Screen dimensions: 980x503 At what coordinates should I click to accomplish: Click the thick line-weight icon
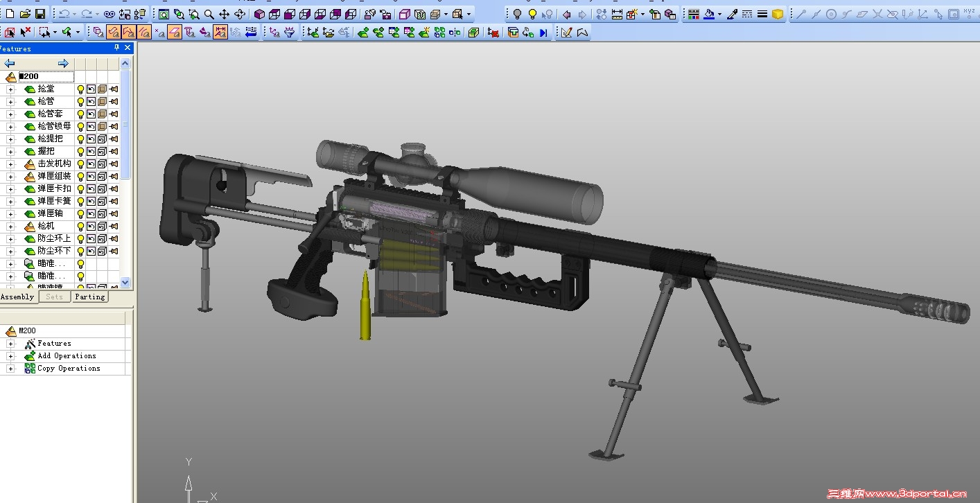click(762, 14)
